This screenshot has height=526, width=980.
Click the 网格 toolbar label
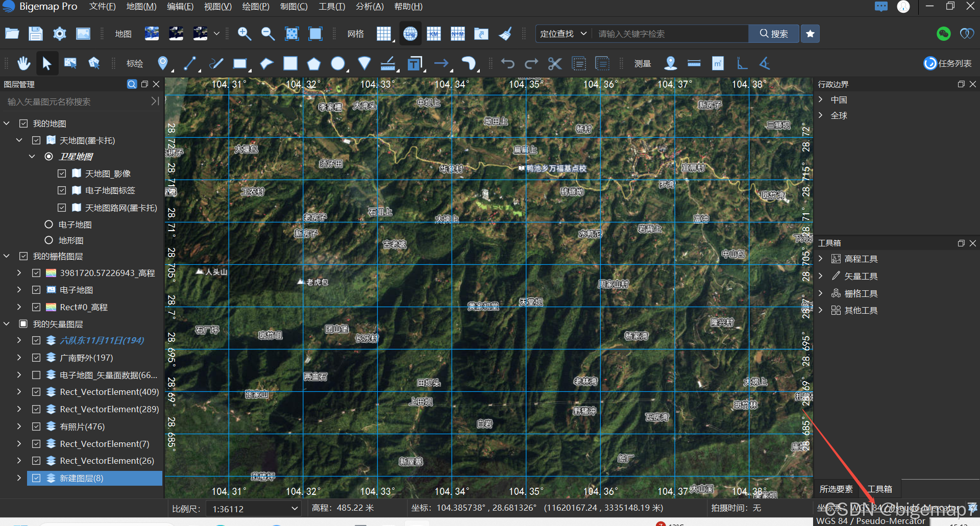tap(356, 34)
